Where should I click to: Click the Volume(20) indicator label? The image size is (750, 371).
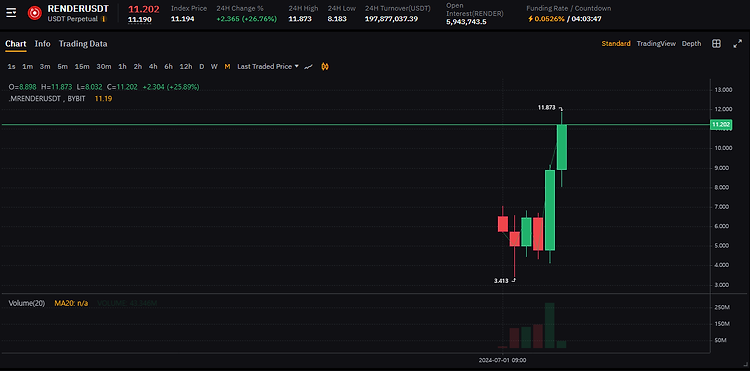pyautogui.click(x=27, y=303)
